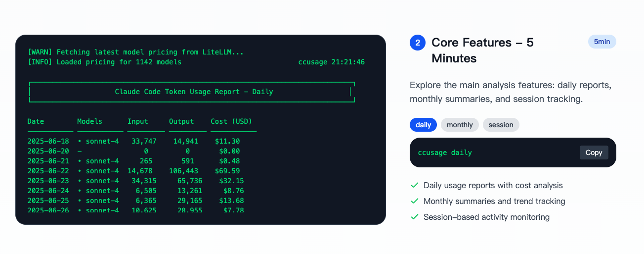
Task: Select the daily tab
Action: [423, 125]
